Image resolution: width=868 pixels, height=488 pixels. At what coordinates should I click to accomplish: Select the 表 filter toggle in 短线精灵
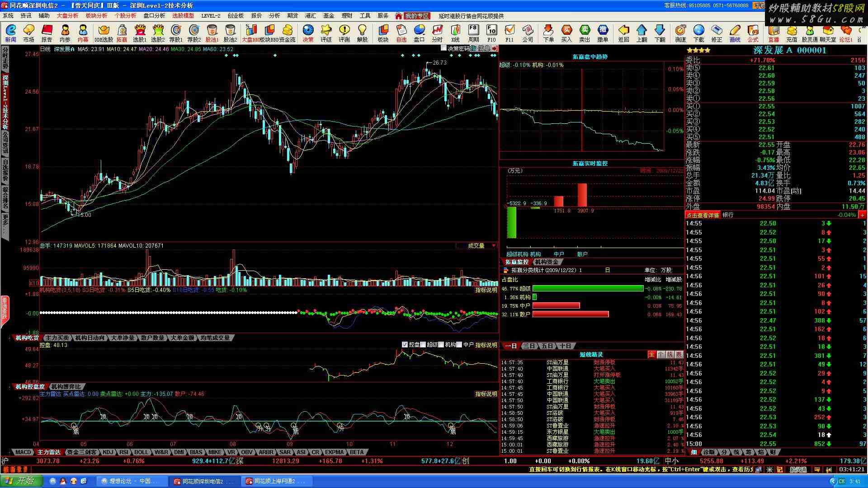(679, 354)
